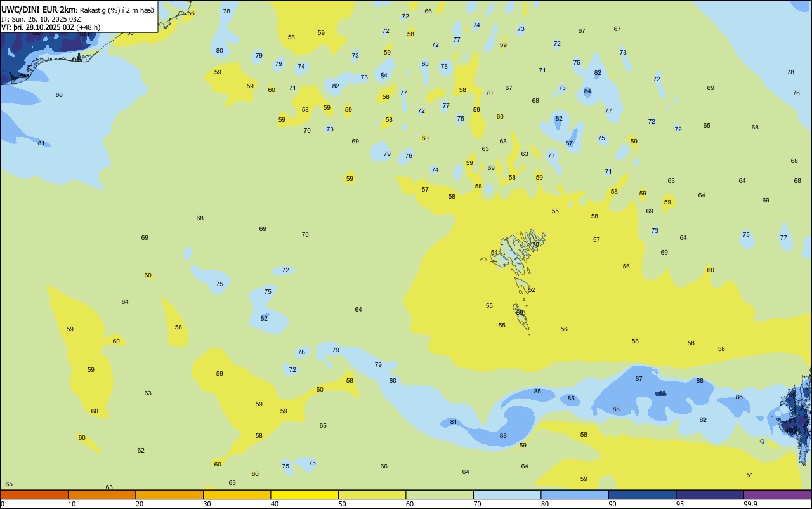Click the humidity value '54' beside the islands

click(x=494, y=253)
